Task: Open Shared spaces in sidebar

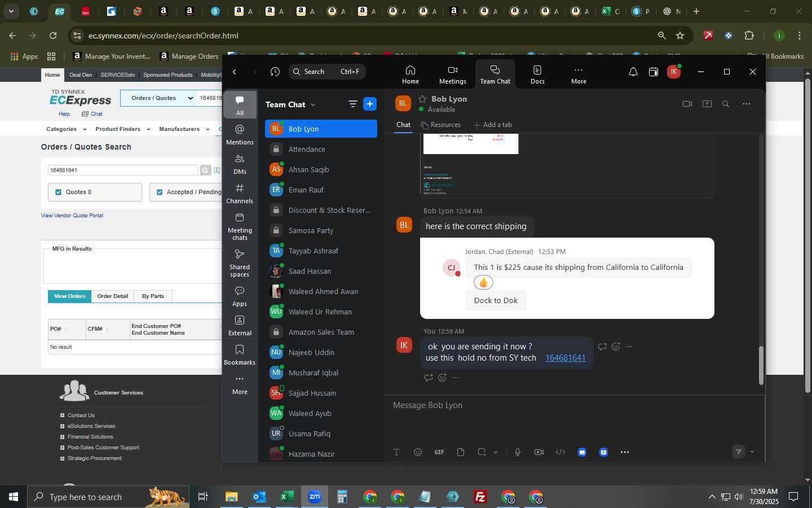Action: tap(240, 262)
